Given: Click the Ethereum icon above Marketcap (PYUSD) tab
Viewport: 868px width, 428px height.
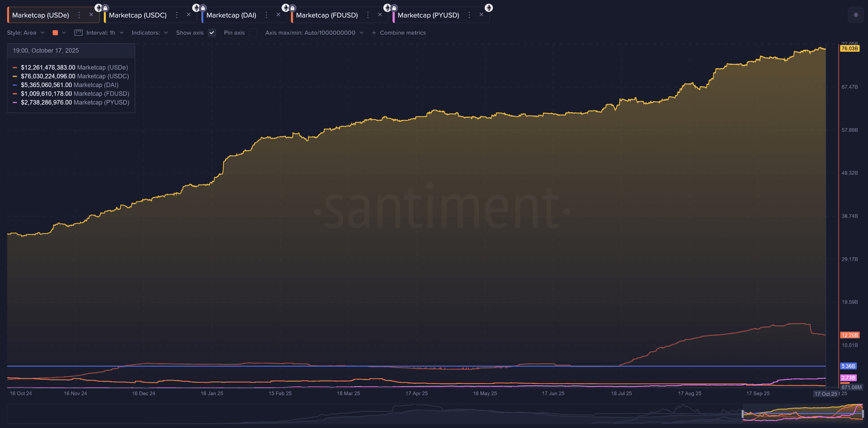Looking at the screenshot, I should pyautogui.click(x=488, y=7).
